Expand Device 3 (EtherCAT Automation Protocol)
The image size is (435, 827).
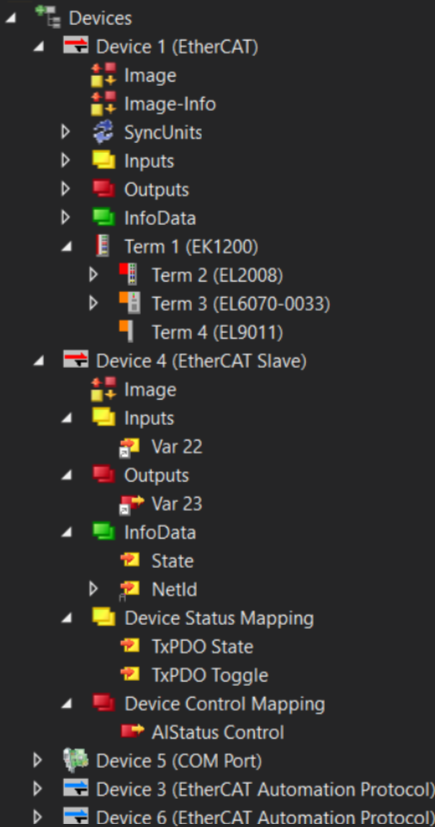37,789
